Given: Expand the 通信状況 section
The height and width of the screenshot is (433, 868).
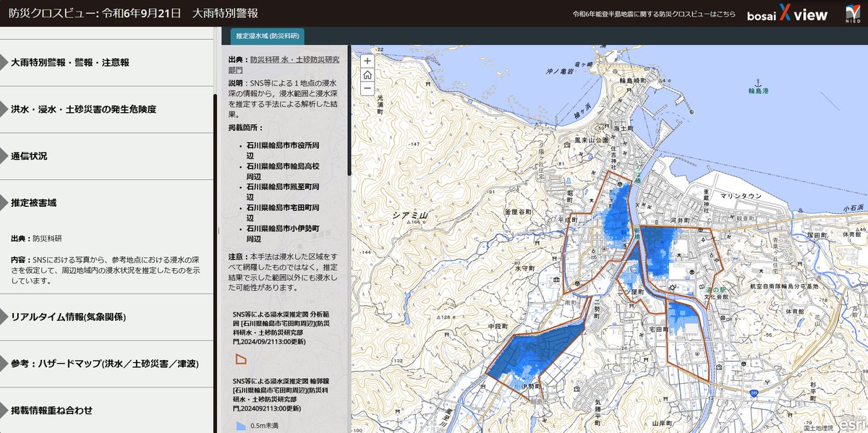Looking at the screenshot, I should pos(106,156).
